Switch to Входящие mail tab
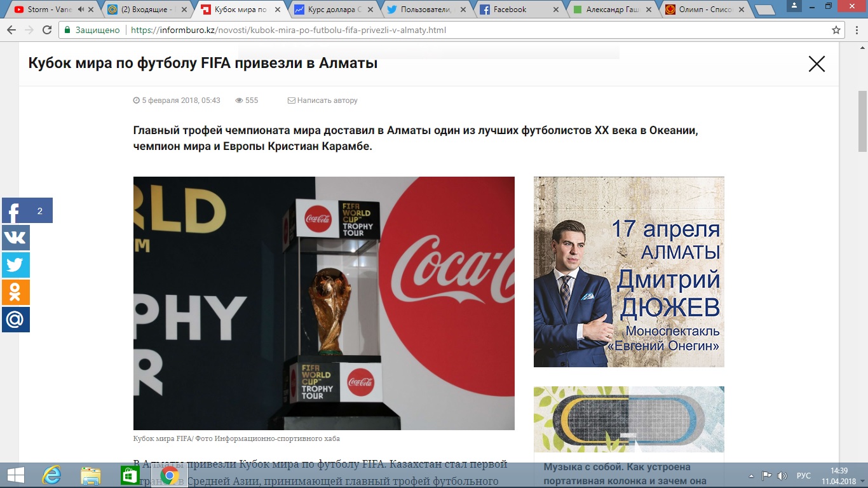Viewport: 868px width, 488px height. click(x=145, y=10)
